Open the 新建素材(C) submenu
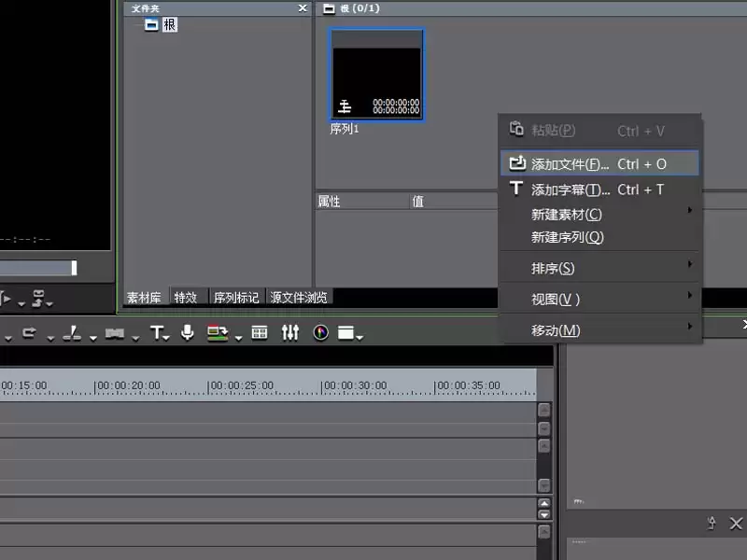 (599, 215)
